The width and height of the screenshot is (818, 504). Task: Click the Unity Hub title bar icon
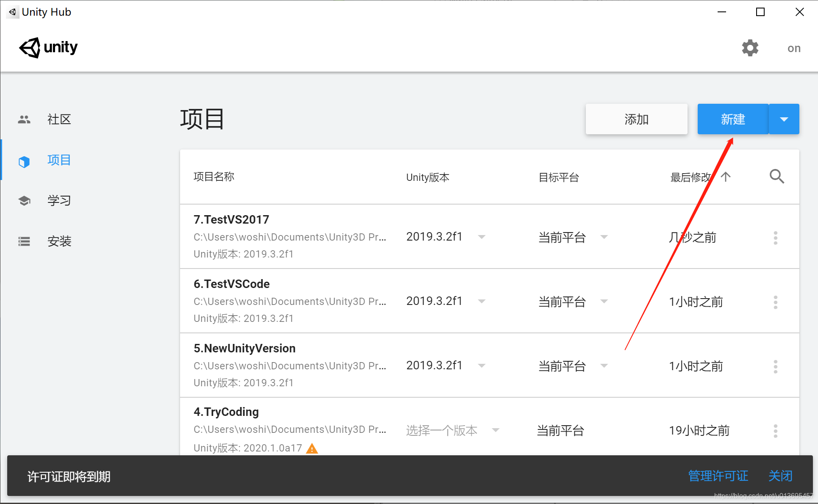click(13, 12)
